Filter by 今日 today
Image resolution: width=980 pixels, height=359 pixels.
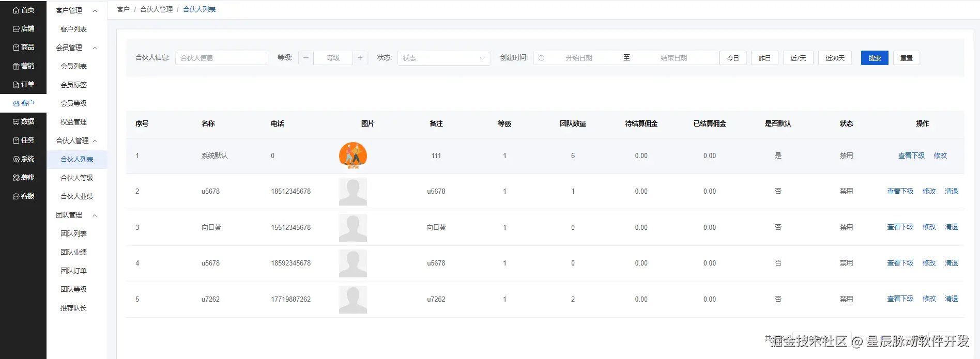733,58
